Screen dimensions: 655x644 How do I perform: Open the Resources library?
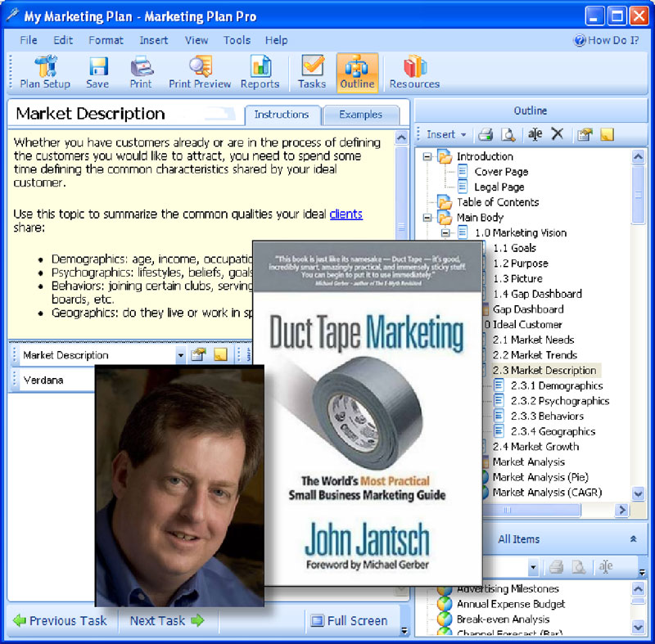(414, 72)
